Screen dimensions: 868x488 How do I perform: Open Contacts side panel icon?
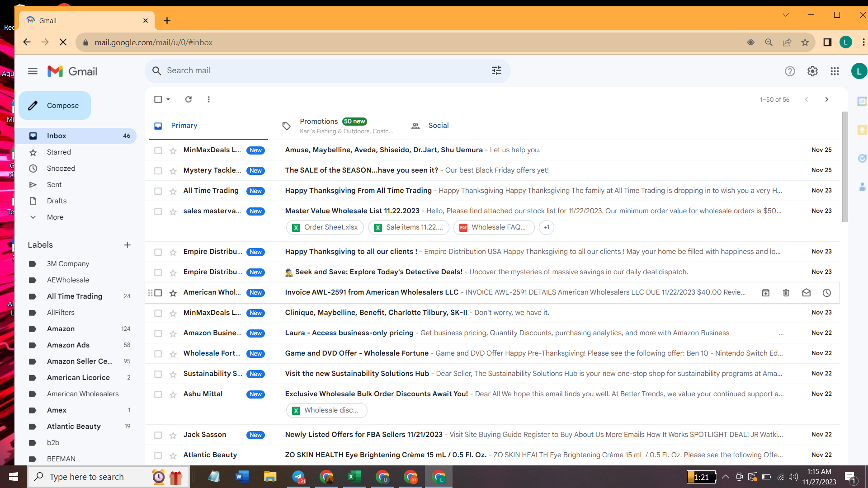click(x=862, y=187)
